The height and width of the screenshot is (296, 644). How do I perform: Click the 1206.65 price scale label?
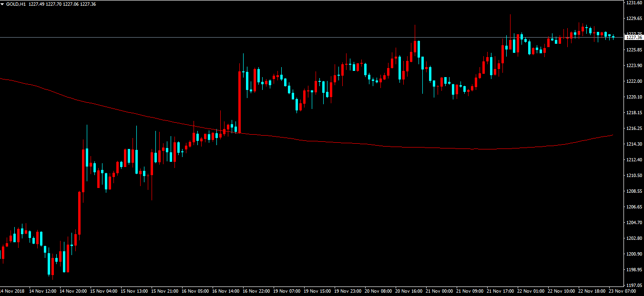click(634, 207)
